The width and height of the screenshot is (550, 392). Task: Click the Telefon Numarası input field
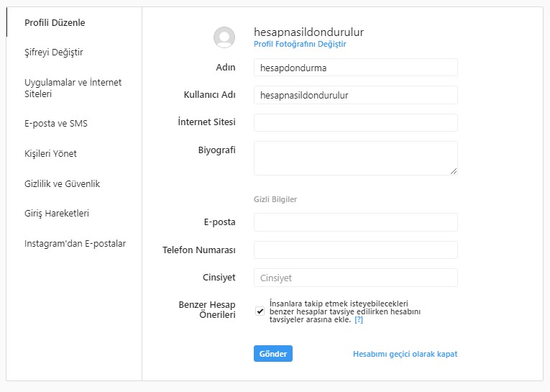coord(356,250)
